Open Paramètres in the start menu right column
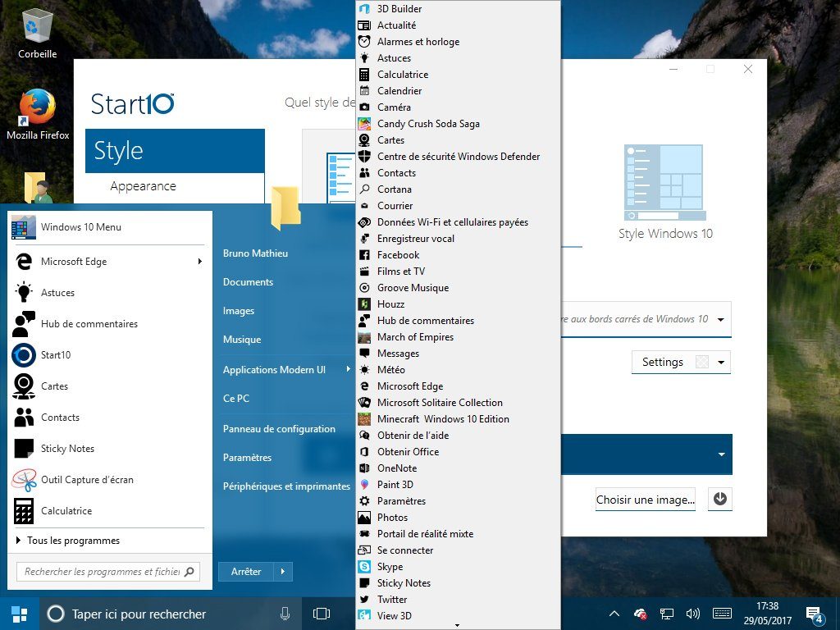This screenshot has width=840, height=630. coord(247,458)
